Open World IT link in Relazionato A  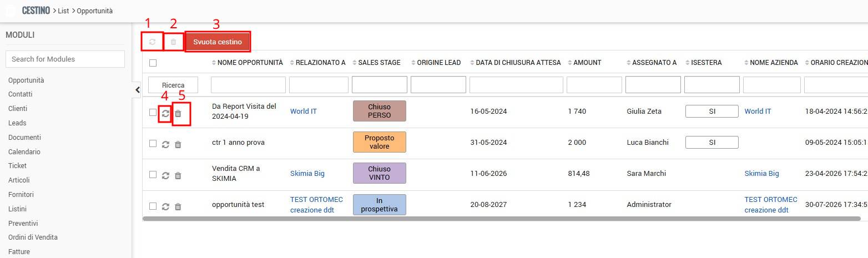tap(304, 112)
